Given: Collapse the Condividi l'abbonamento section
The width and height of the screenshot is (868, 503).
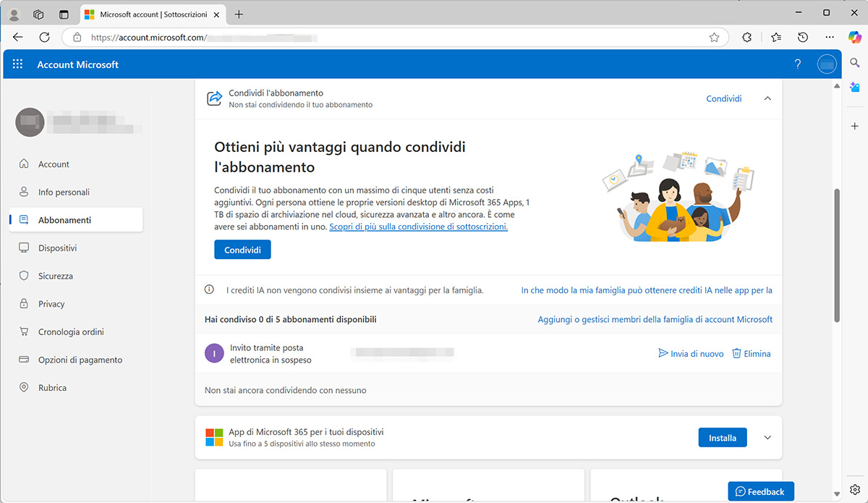Looking at the screenshot, I should pyautogui.click(x=767, y=98).
